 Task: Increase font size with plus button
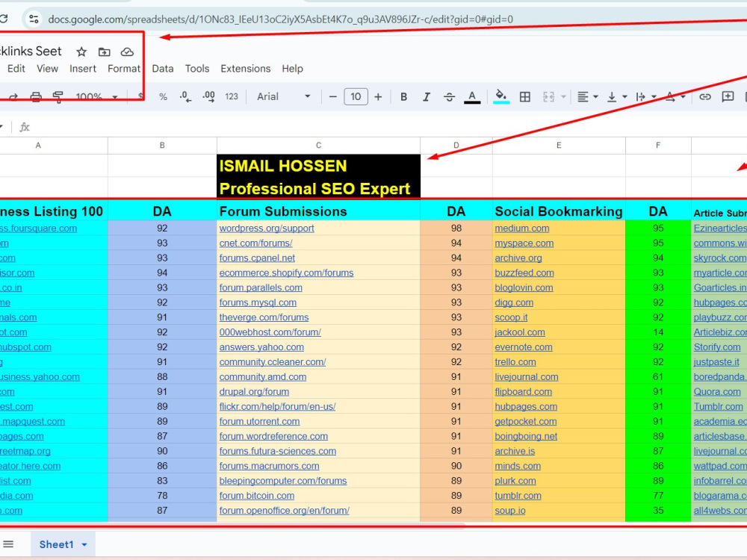pos(378,97)
